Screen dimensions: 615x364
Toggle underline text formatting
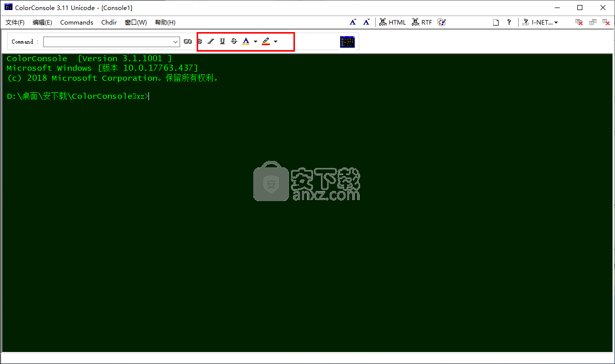(x=222, y=41)
